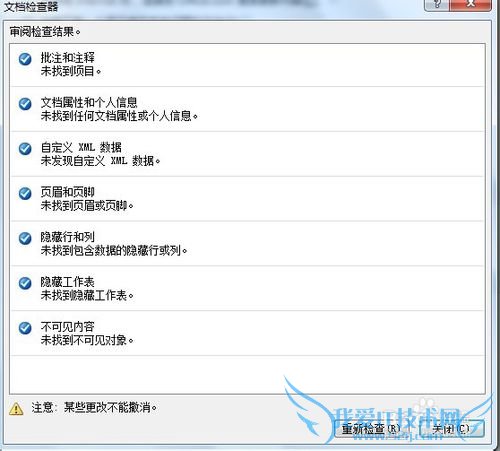Click 未发现自定义 XML 数据 result text
Screen dimensions: 500x451
pyautogui.click(x=100, y=161)
